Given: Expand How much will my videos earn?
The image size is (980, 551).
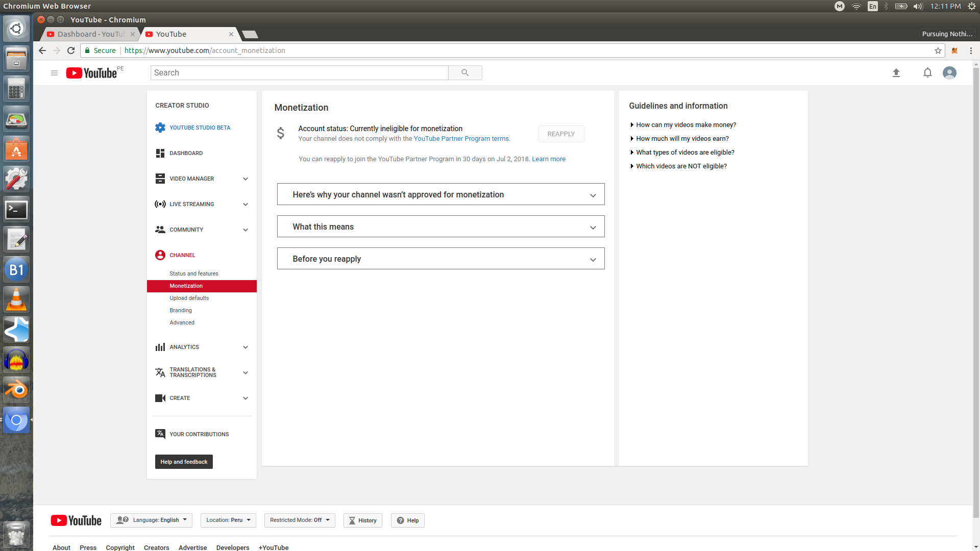Looking at the screenshot, I should (680, 139).
